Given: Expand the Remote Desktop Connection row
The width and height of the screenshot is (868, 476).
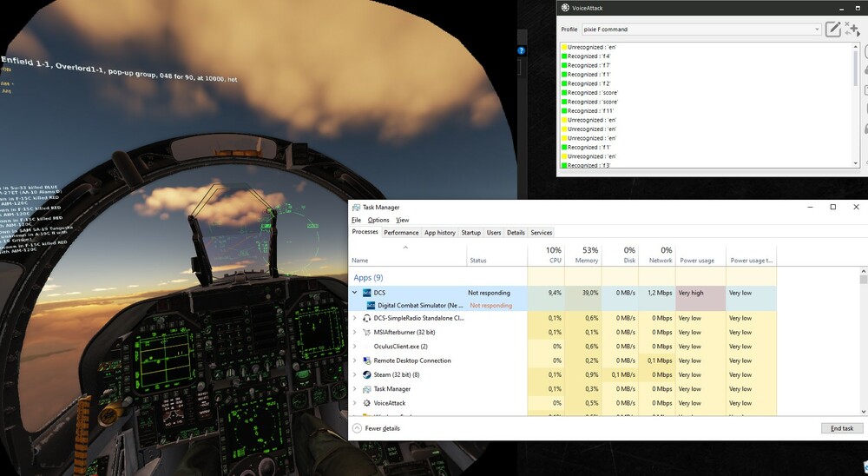Looking at the screenshot, I should (x=355, y=360).
